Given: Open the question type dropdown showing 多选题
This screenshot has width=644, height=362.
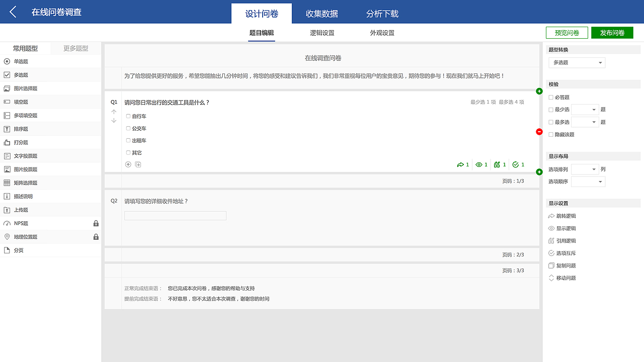Looking at the screenshot, I should pos(577,62).
